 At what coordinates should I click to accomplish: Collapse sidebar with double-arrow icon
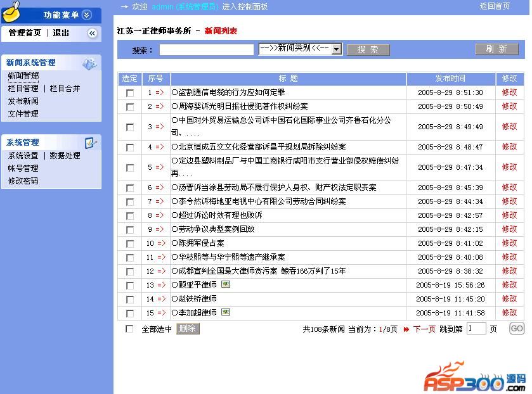click(92, 33)
